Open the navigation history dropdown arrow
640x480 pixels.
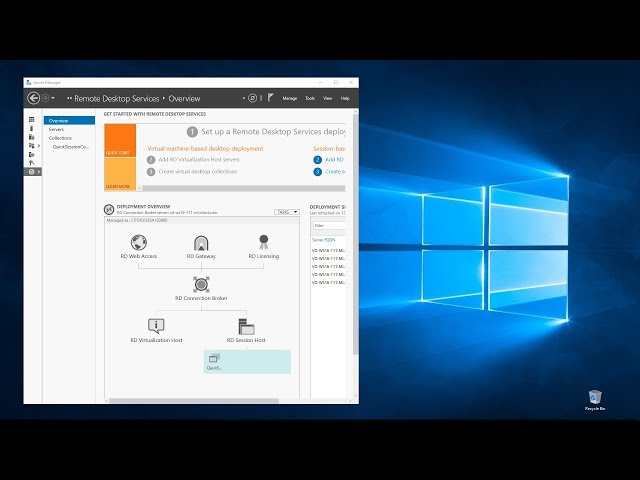pyautogui.click(x=53, y=98)
